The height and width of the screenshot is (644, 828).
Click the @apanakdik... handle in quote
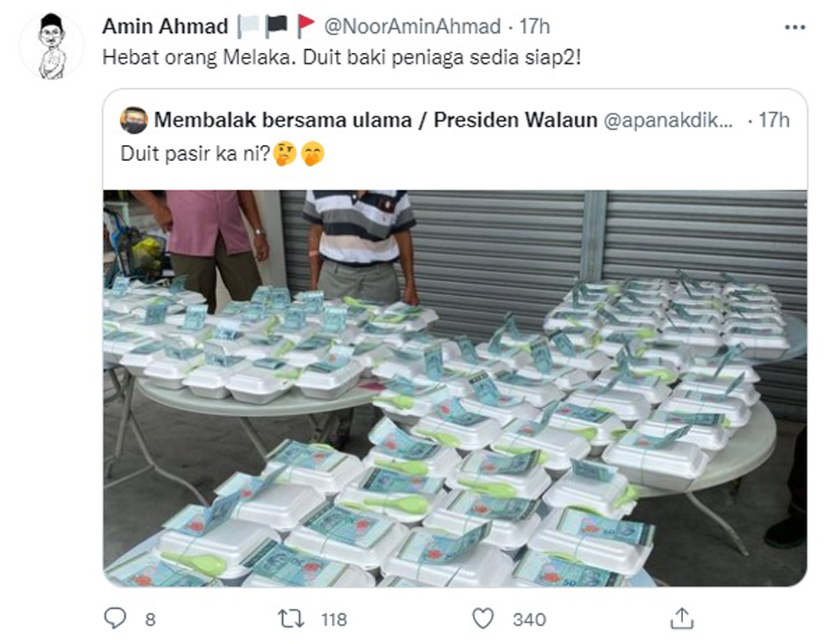(x=668, y=121)
